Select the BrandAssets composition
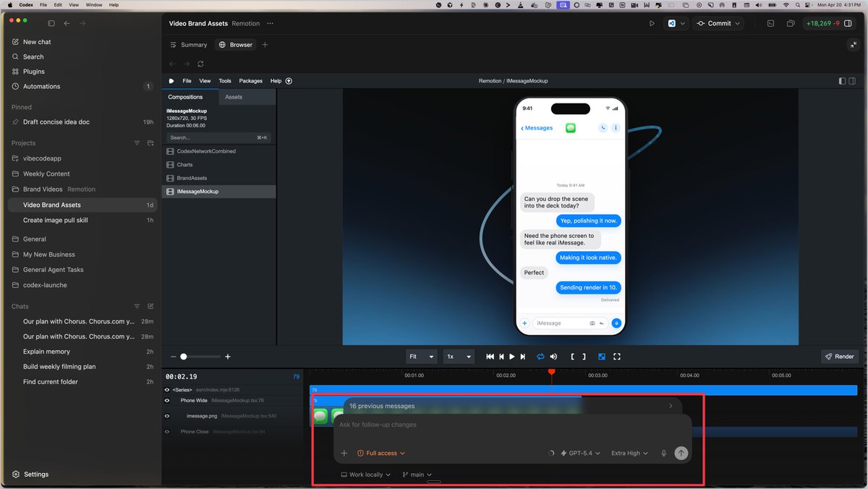 (218, 178)
